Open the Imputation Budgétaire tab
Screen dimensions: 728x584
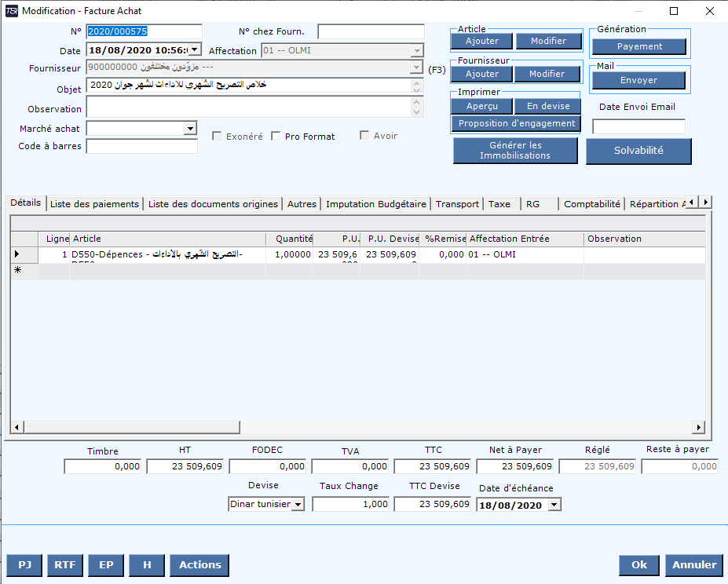pyautogui.click(x=376, y=204)
